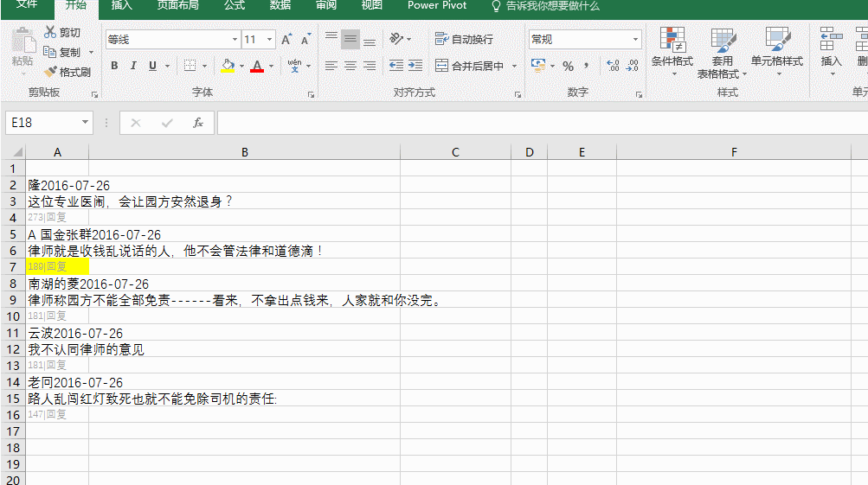Viewport: 868px width, 485px height.
Task: Apply percent style icon
Action: [568, 66]
